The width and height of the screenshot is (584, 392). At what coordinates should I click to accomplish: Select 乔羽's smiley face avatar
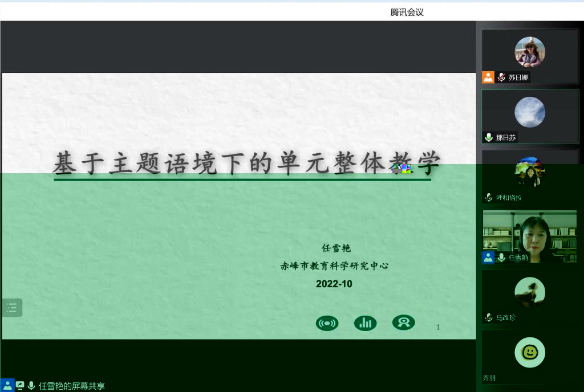coord(530,352)
